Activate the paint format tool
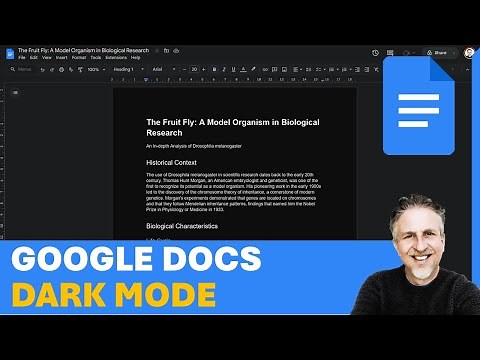Viewport: 480px width, 360px height. [x=80, y=70]
